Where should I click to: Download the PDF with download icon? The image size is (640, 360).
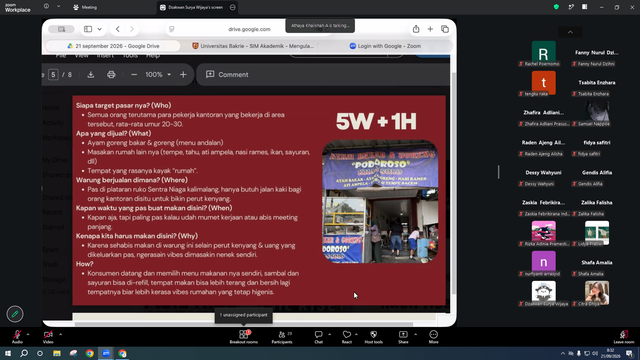(91, 75)
